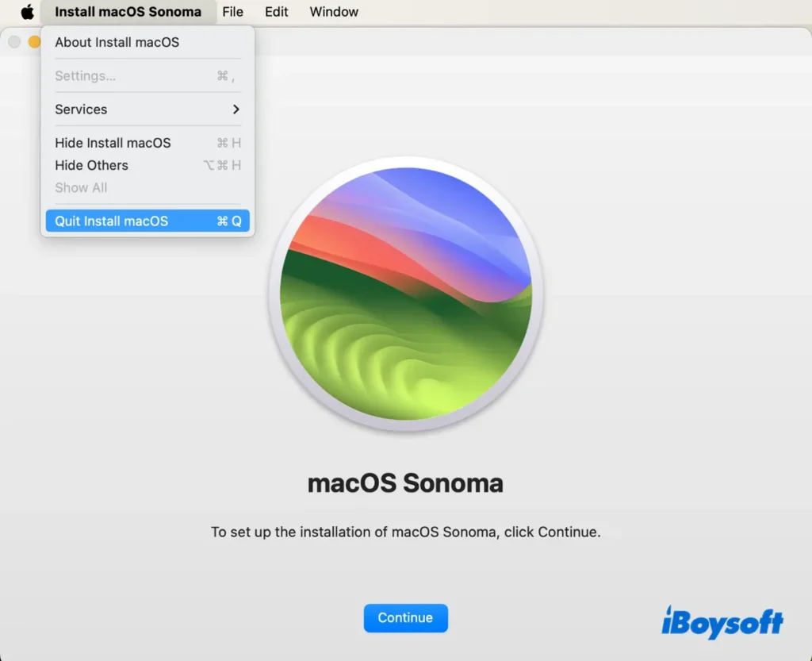Choose Hide Install macOS
Viewport: 812px width, 661px height.
click(x=147, y=143)
